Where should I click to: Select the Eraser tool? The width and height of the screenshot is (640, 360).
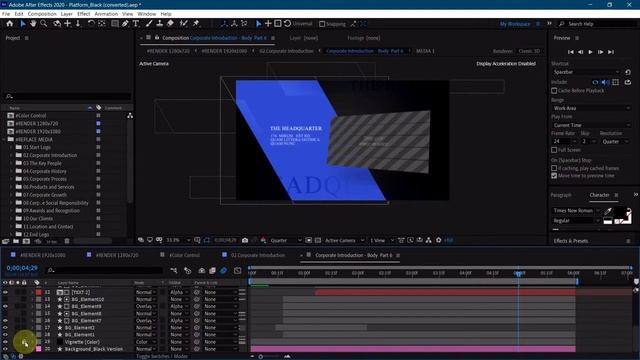170,24
